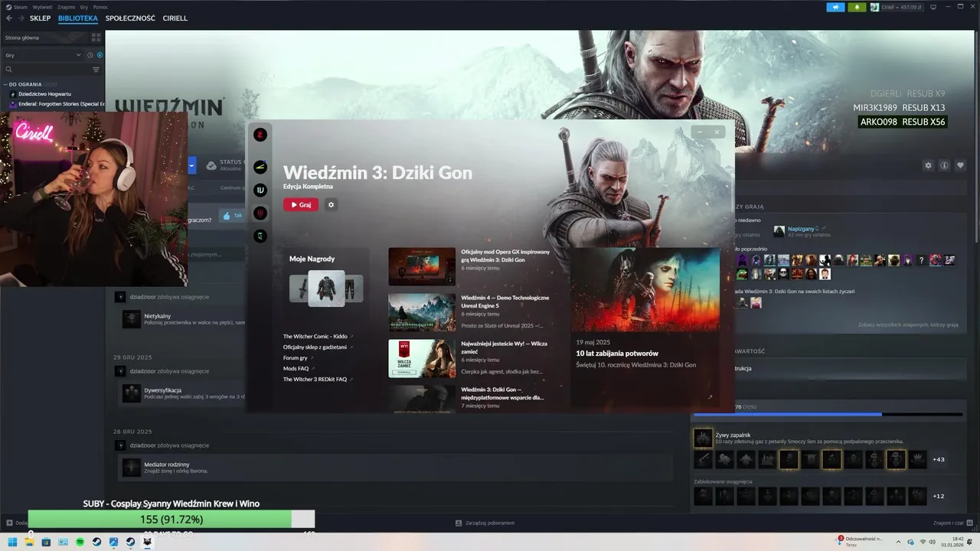Click the search magnifier in the library sidebar

[8, 70]
